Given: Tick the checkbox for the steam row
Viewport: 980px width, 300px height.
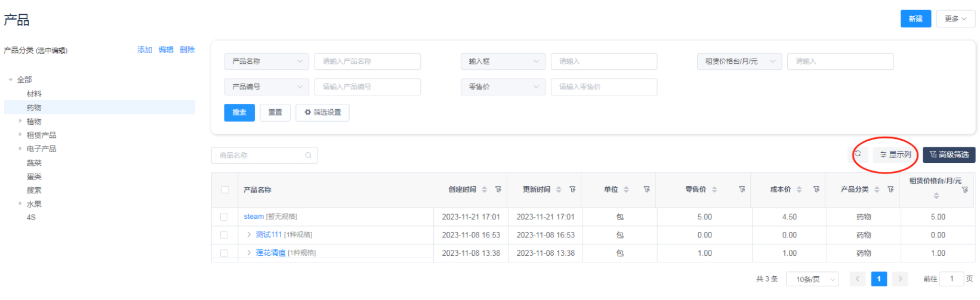Looking at the screenshot, I should pos(224,217).
